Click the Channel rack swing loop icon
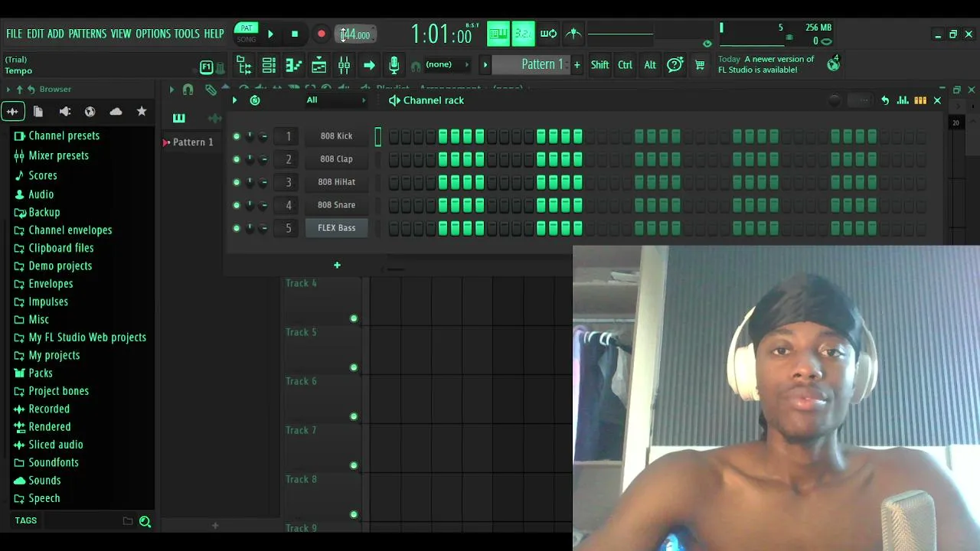980x551 pixels. 255,100
